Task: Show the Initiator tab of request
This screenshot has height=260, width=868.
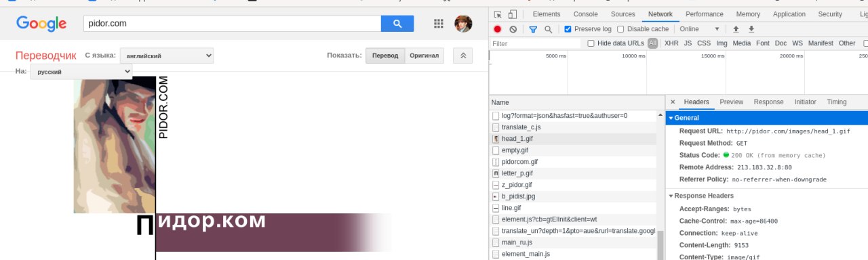Action: [x=806, y=102]
